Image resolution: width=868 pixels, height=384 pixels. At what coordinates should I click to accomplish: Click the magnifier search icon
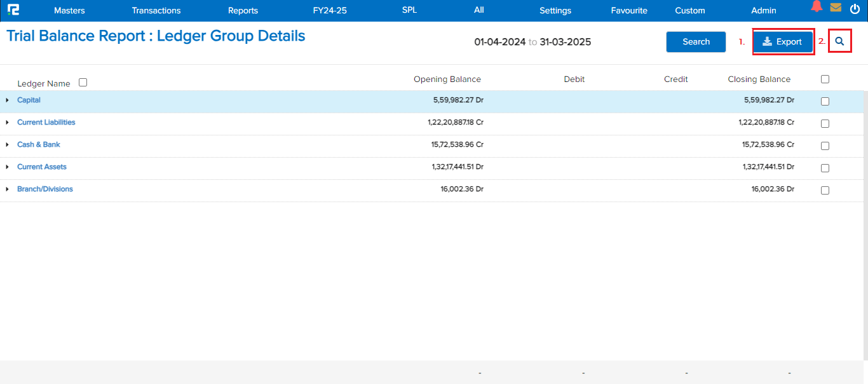coord(839,42)
